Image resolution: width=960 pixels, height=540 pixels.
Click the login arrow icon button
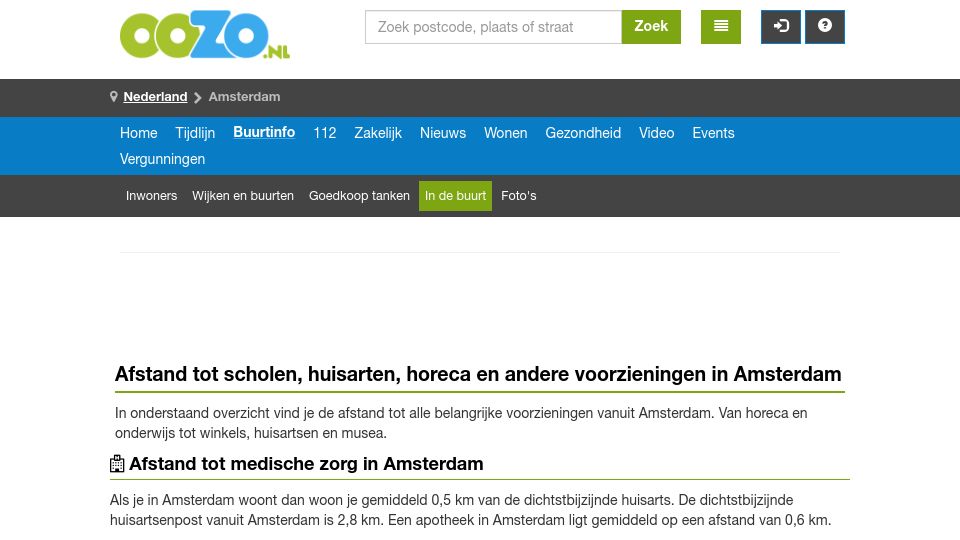pyautogui.click(x=781, y=27)
